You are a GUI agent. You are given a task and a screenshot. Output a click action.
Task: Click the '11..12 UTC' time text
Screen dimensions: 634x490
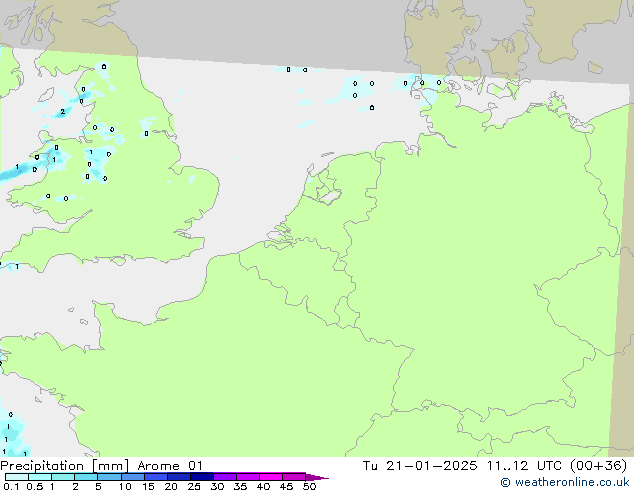[x=524, y=466]
